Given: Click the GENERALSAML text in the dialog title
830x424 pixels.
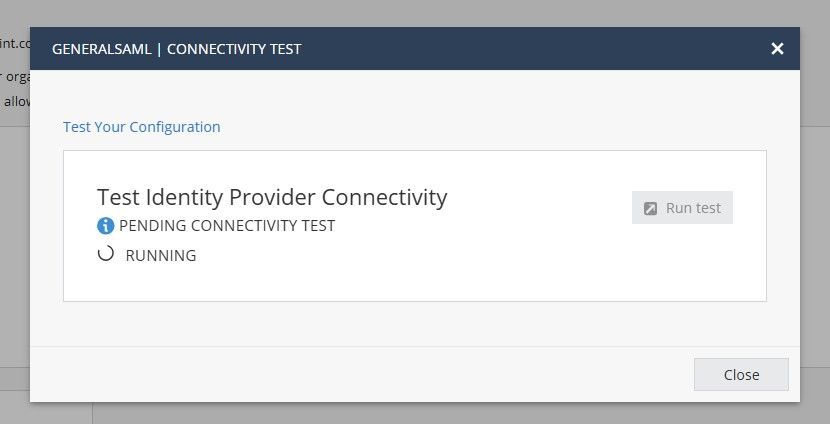Looking at the screenshot, I should [x=99, y=49].
